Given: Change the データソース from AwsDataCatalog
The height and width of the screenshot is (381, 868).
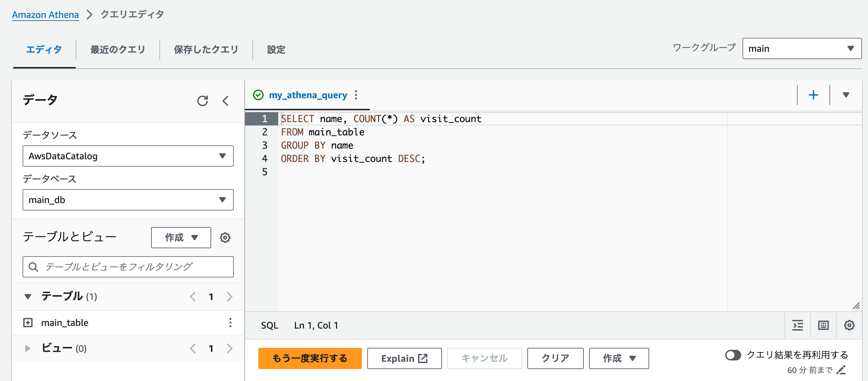Looking at the screenshot, I should point(128,156).
